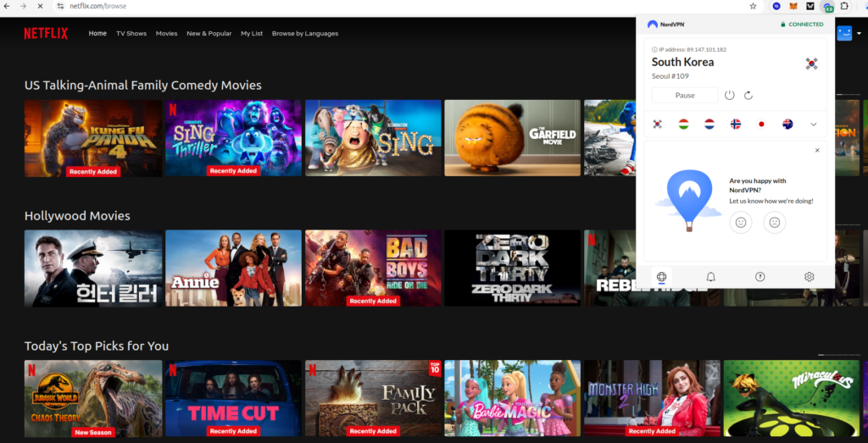
Task: Go back using the browser back arrow
Action: click(7, 6)
